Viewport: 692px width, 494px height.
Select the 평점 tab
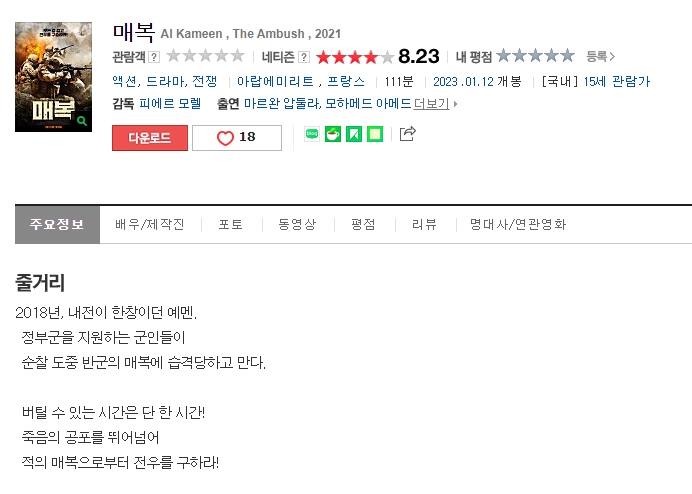pyautogui.click(x=363, y=224)
